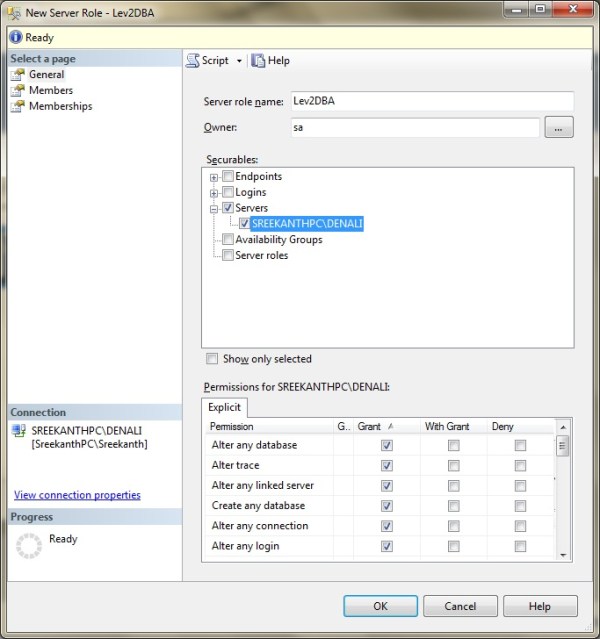600x639 pixels.
Task: Open the Members page
Action: click(50, 90)
